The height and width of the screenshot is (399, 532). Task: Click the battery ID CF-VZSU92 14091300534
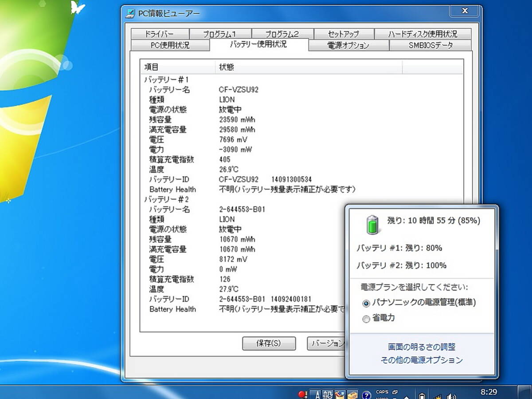(265, 179)
